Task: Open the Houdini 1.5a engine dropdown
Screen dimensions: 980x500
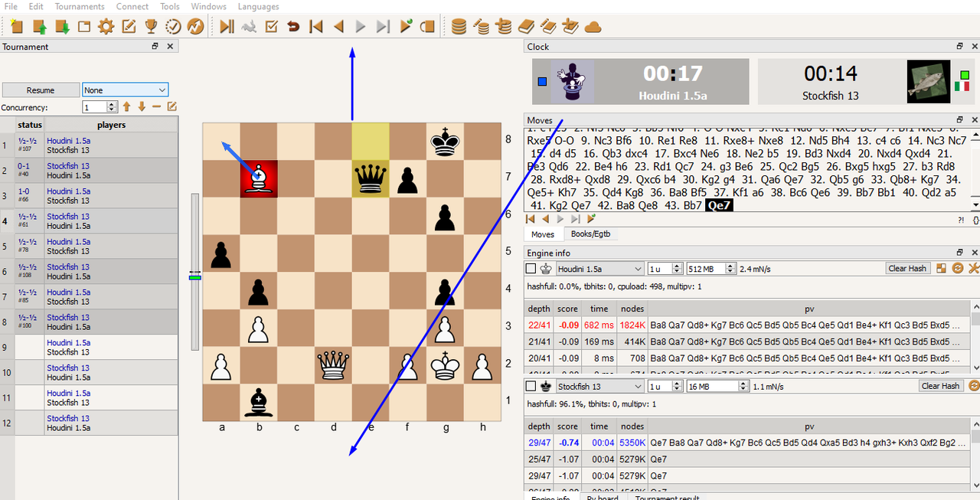Action: (599, 269)
